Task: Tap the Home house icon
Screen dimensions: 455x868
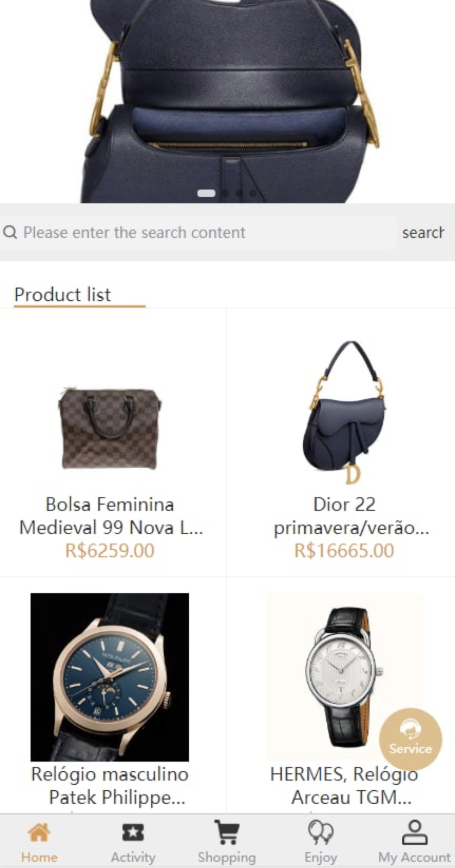Action: click(39, 833)
